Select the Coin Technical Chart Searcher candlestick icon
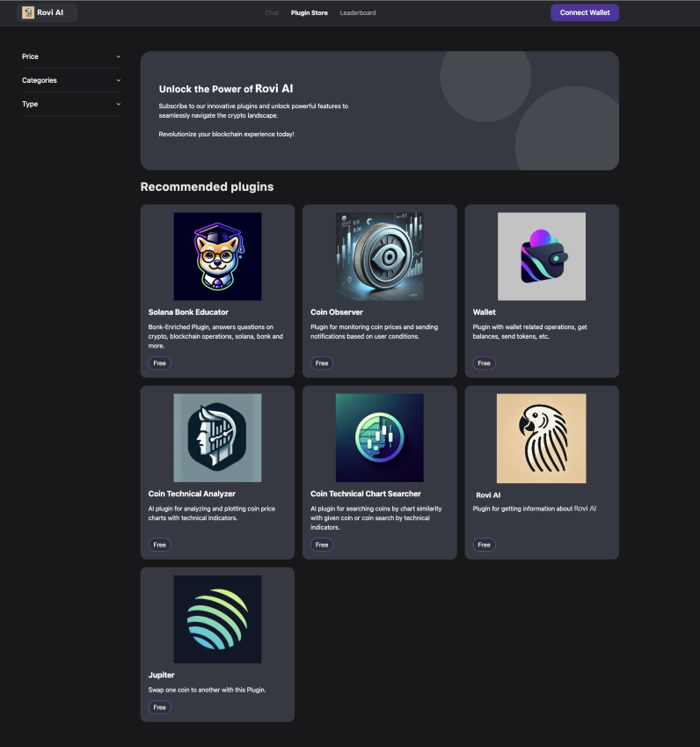 (379, 437)
